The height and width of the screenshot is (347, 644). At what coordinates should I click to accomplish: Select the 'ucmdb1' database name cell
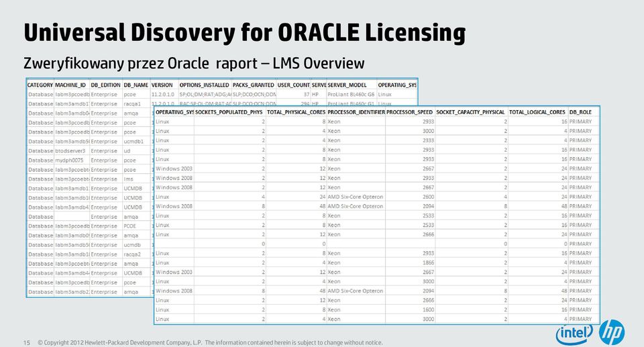pyautogui.click(x=133, y=142)
